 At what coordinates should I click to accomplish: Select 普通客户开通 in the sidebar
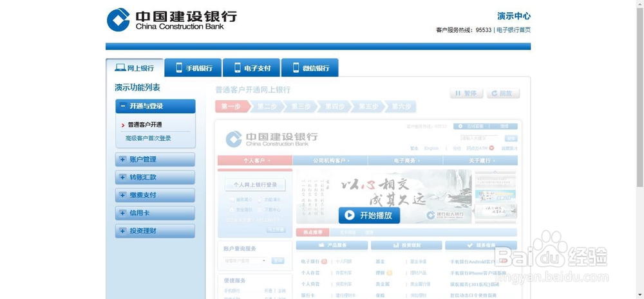pos(144,125)
